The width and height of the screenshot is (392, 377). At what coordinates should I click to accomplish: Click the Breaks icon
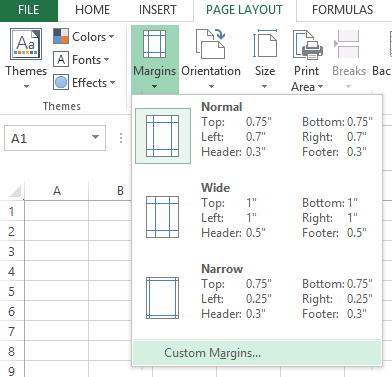tap(347, 44)
